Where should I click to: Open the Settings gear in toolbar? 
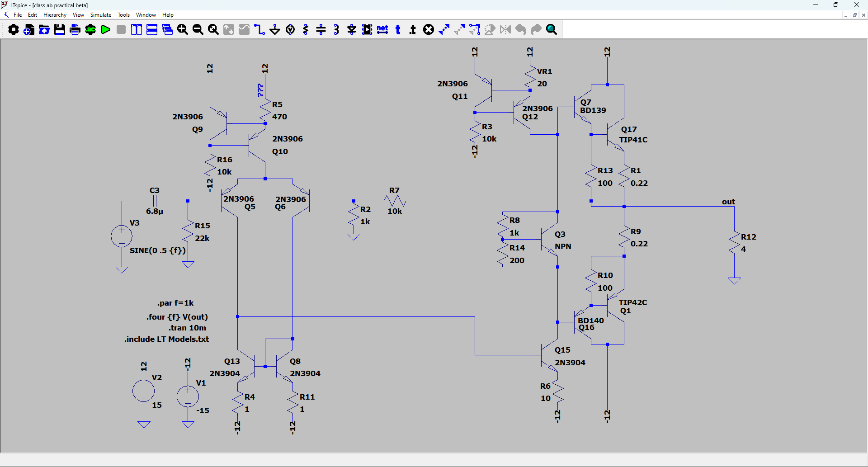click(14, 30)
